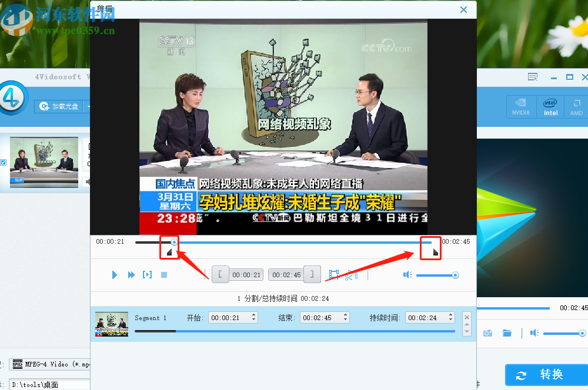Click the main preview seek bar
Image resolution: width=588 pixels, height=390 pixels.
tap(513, 308)
